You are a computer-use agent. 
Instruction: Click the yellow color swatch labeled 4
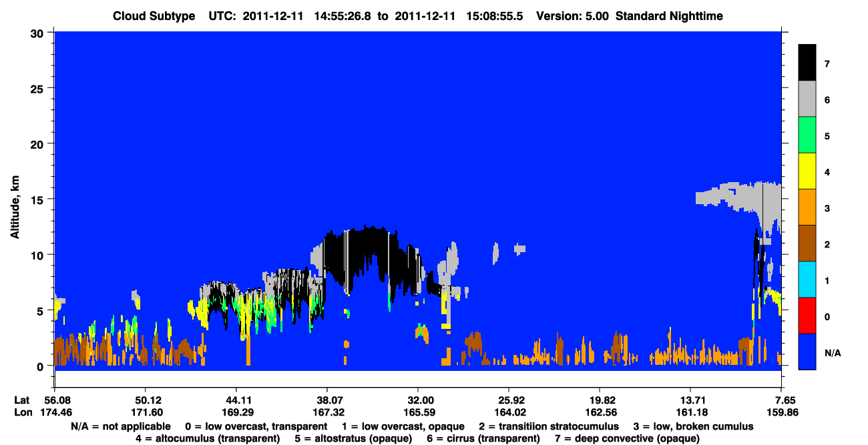point(807,171)
